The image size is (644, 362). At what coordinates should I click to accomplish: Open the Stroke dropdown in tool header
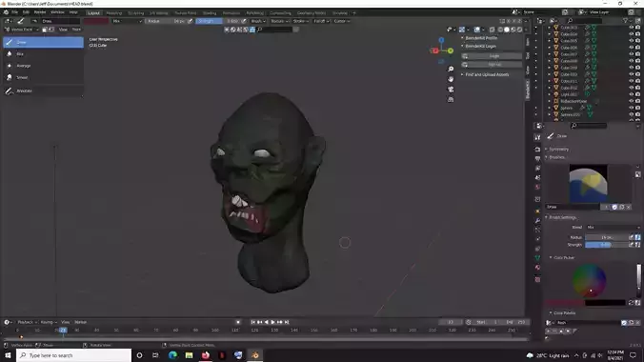(300, 21)
